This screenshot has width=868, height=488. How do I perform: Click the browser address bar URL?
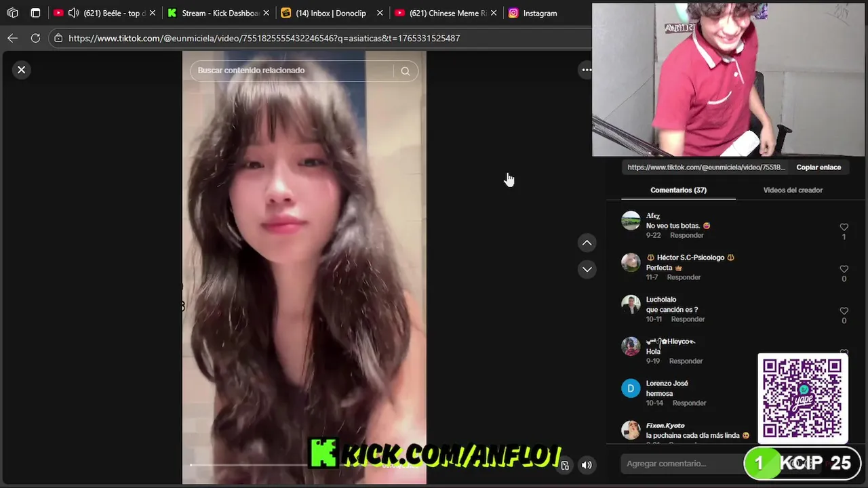click(264, 38)
